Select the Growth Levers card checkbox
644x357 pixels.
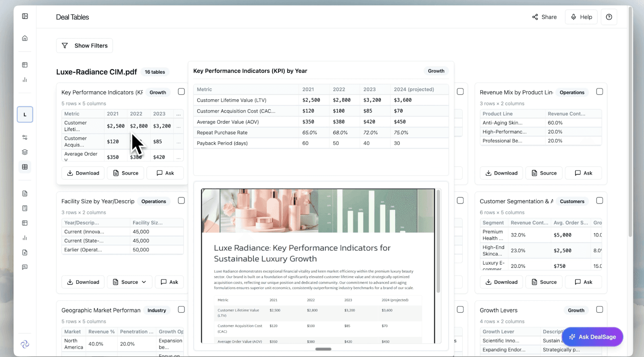tap(600, 310)
